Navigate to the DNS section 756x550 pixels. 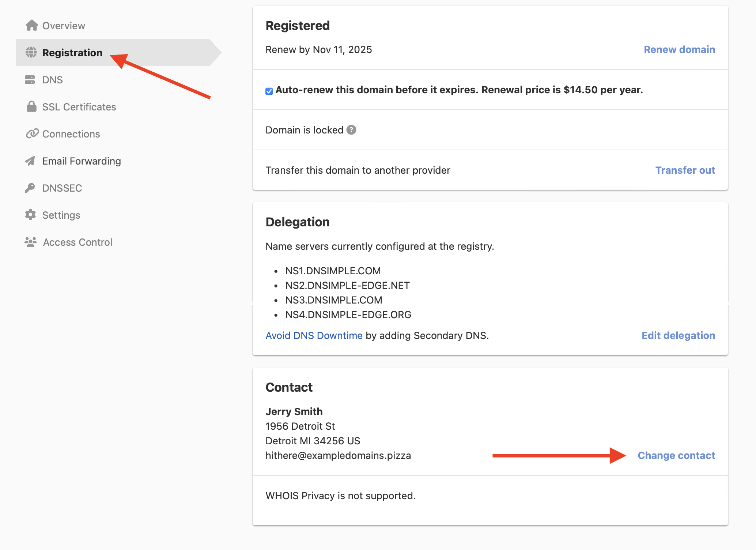[52, 79]
